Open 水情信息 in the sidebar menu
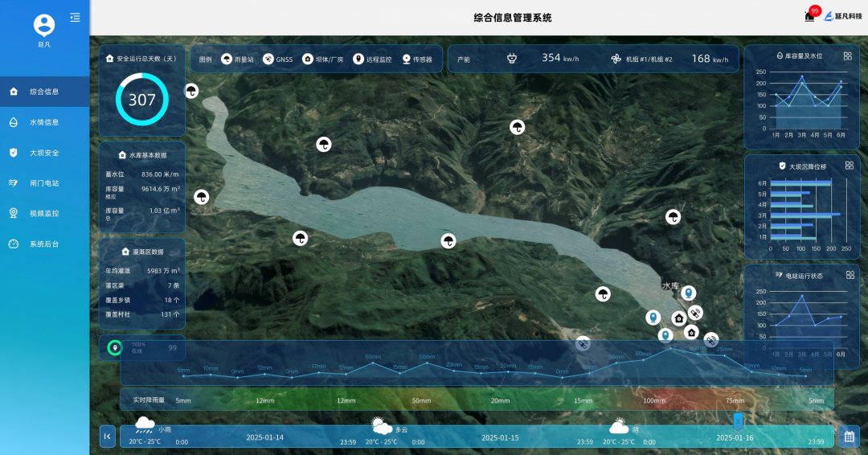Viewport: 868px width, 455px height. 44,122
